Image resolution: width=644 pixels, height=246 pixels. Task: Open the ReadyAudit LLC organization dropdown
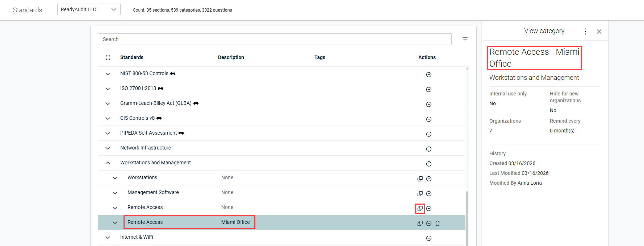pos(89,10)
